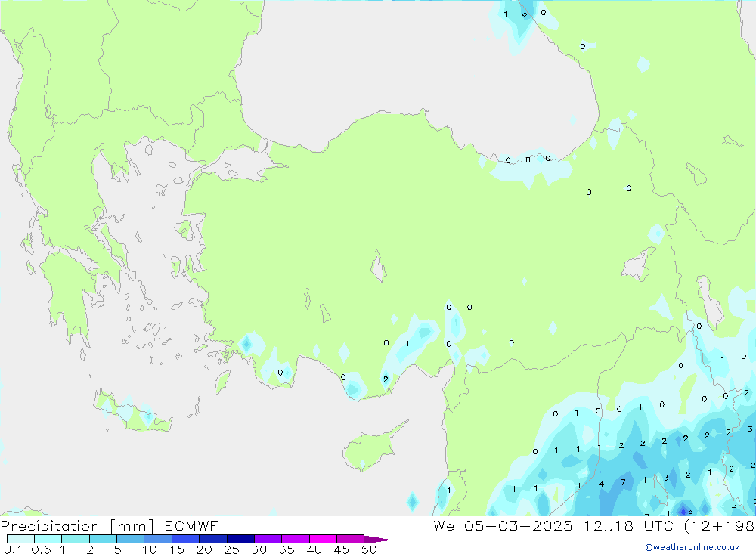Click the legend value label '25'
Viewport: 756px width, 554px height.
[231, 549]
